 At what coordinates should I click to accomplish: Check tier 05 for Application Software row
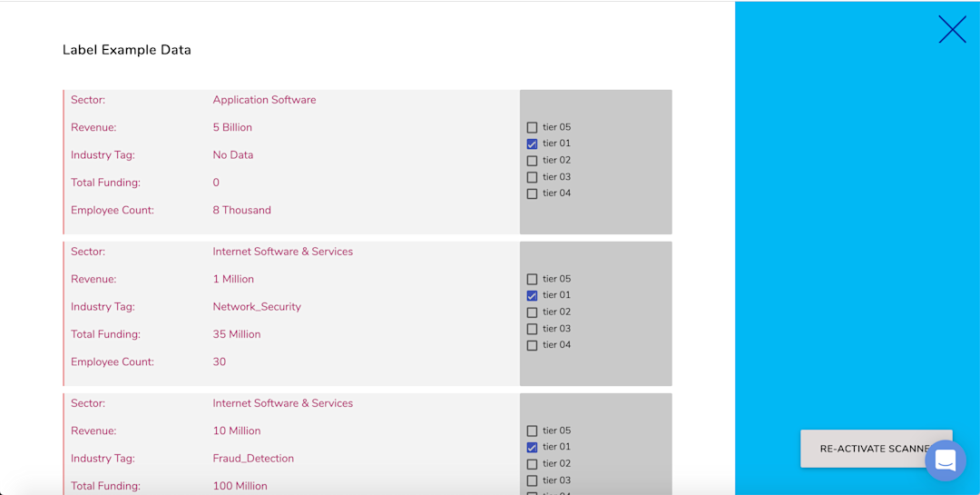coord(532,128)
